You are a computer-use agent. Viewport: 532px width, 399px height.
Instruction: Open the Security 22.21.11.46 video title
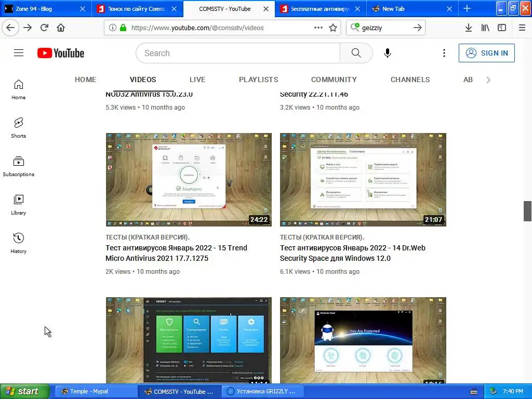click(314, 95)
